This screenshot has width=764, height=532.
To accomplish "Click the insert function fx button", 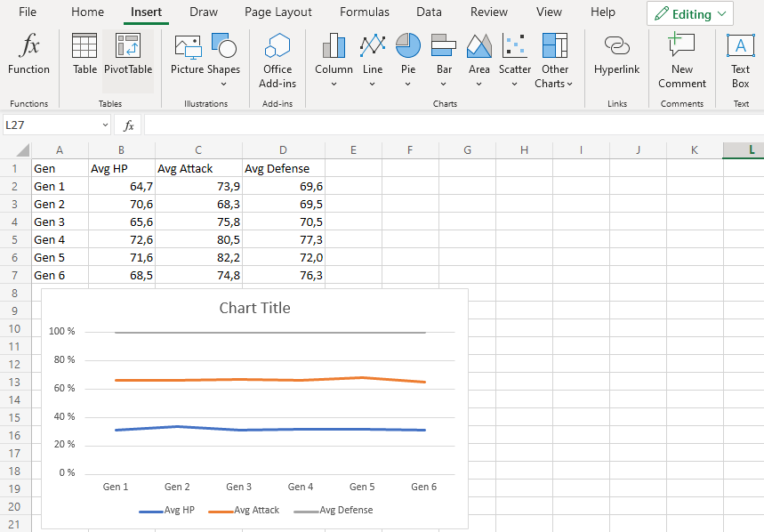I will coord(127,125).
